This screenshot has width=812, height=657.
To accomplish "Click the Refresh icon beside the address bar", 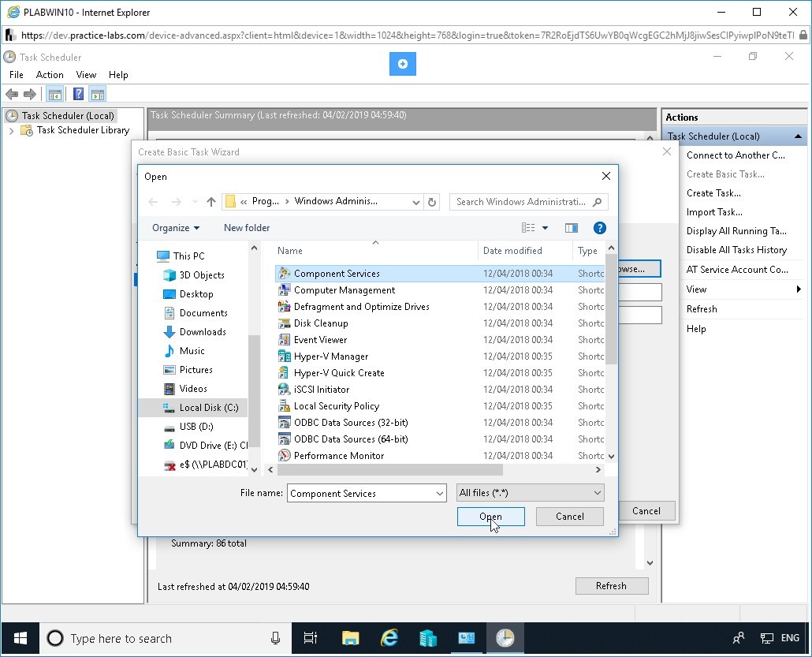I will 432,202.
